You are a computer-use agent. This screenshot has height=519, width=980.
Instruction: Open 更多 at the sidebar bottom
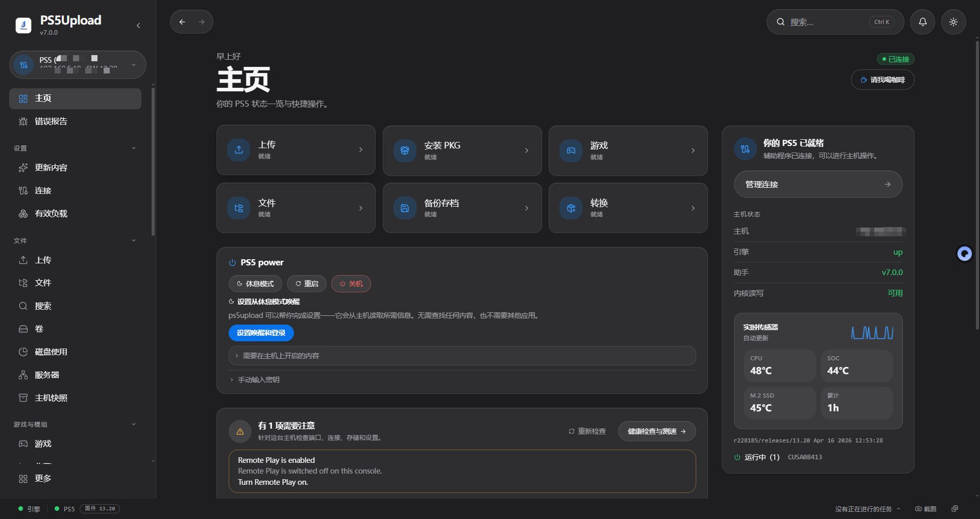point(75,479)
